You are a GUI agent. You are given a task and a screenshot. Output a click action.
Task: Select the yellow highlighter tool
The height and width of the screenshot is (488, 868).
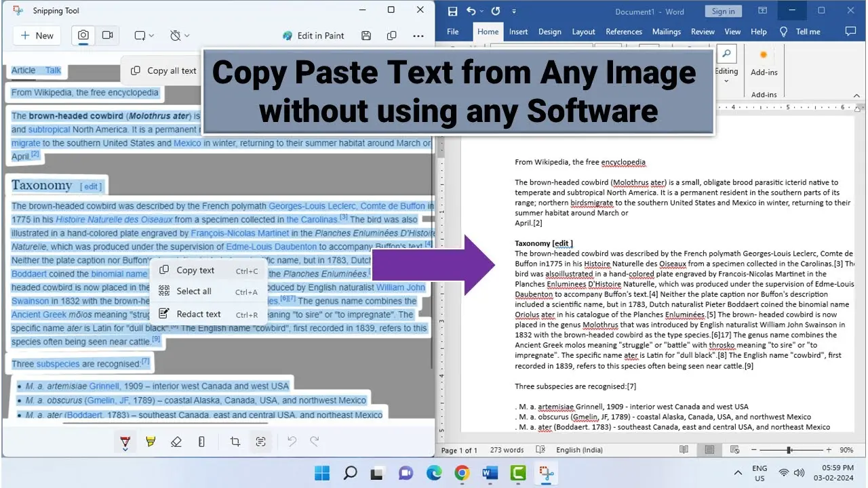pyautogui.click(x=151, y=442)
